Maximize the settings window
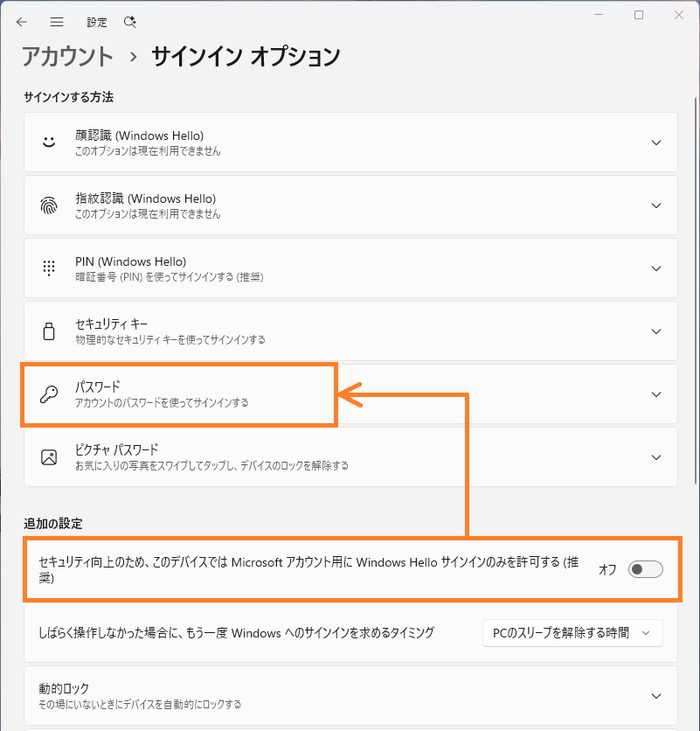This screenshot has width=700, height=731. tap(639, 15)
